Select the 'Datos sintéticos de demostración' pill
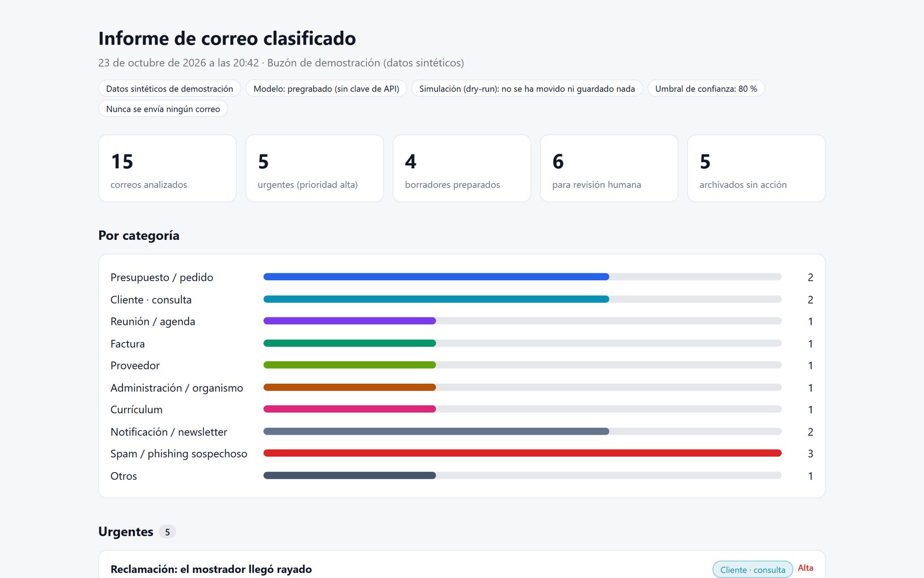The image size is (924, 578). [170, 88]
